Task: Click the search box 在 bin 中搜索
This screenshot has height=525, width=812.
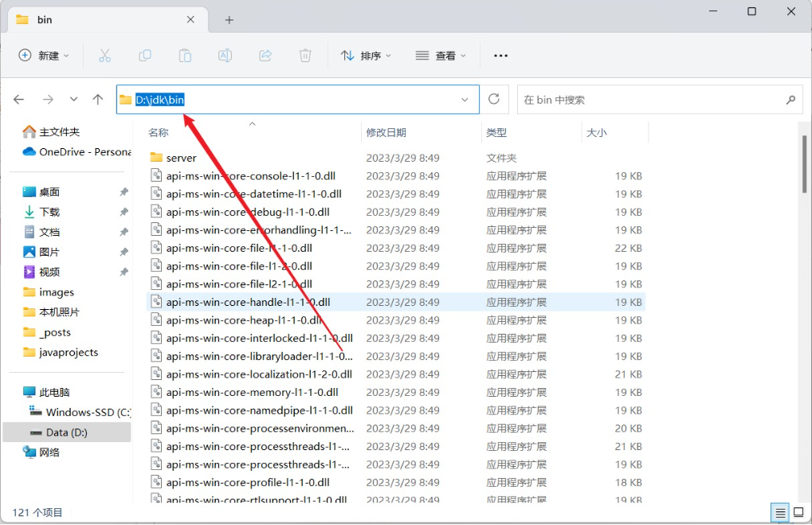Action: coord(649,100)
